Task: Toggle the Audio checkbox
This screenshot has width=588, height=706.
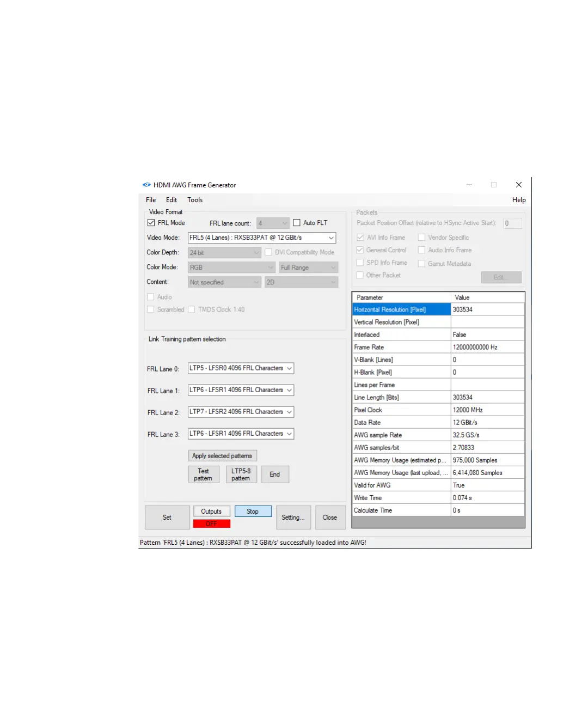Action: pos(151,297)
